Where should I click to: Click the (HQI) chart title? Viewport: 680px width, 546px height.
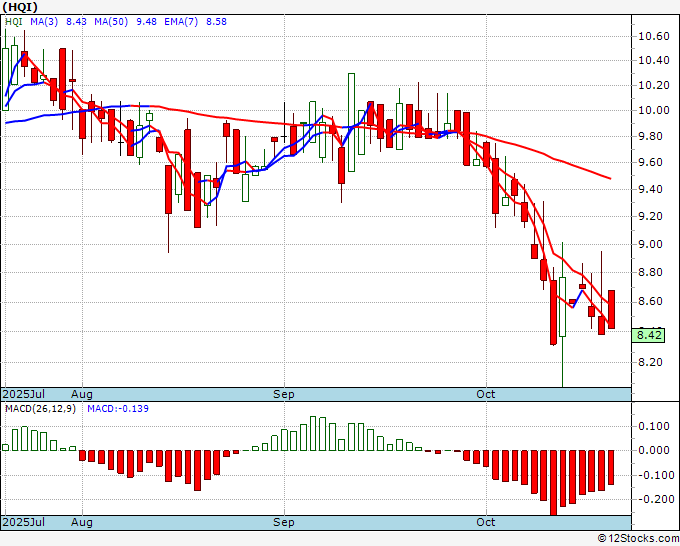(x=20, y=7)
